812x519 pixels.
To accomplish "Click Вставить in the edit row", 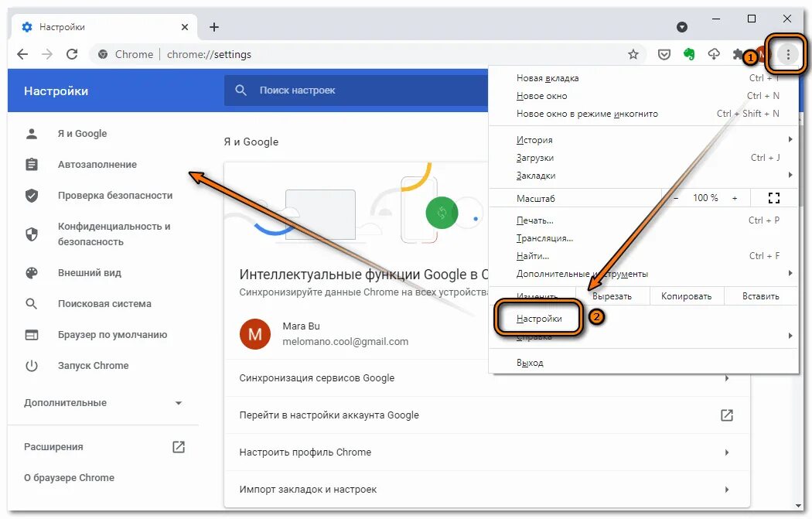I will coord(760,296).
